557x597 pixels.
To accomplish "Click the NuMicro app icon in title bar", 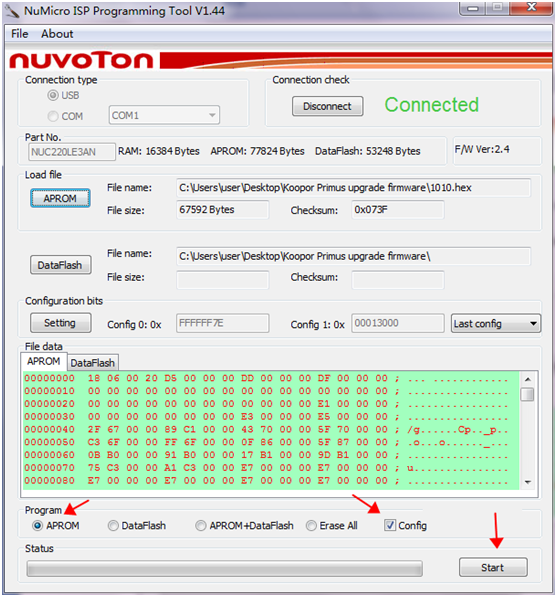I will point(11,11).
